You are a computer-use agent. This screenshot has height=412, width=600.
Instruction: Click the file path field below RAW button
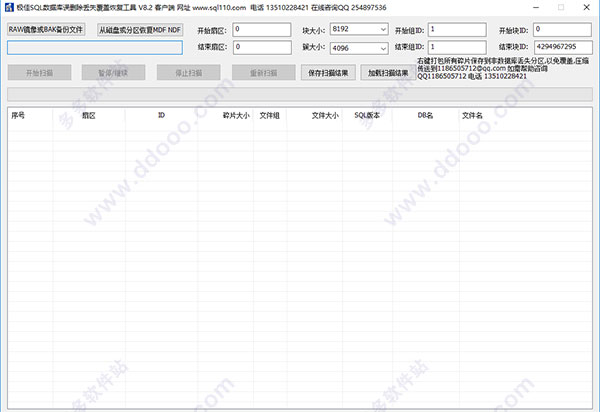(x=95, y=48)
